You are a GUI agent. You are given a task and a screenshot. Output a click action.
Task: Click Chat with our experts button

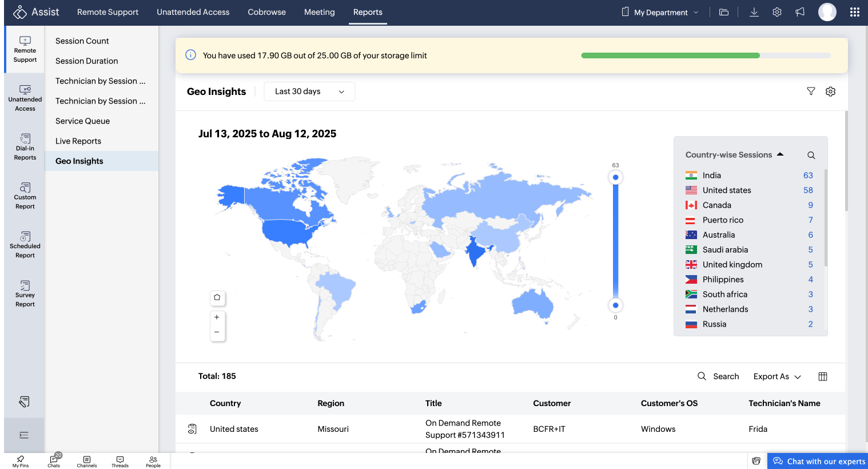[x=819, y=461]
